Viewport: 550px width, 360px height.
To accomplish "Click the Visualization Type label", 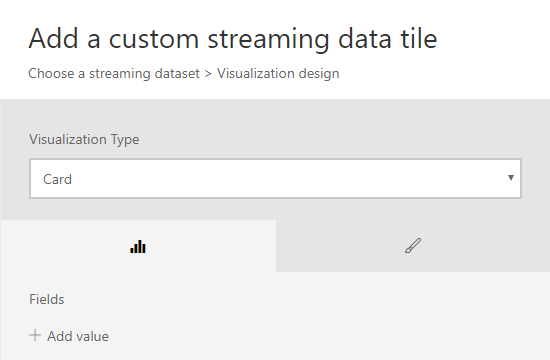I will click(84, 140).
